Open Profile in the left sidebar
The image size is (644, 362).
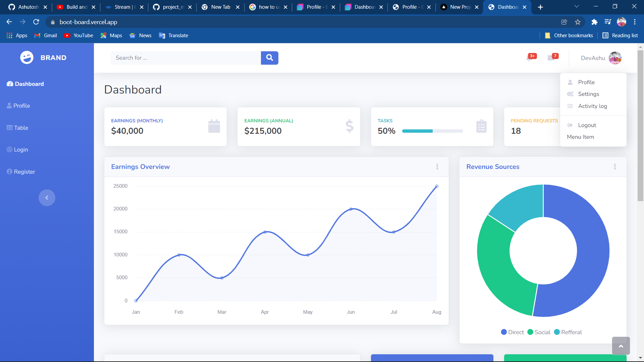(x=18, y=106)
